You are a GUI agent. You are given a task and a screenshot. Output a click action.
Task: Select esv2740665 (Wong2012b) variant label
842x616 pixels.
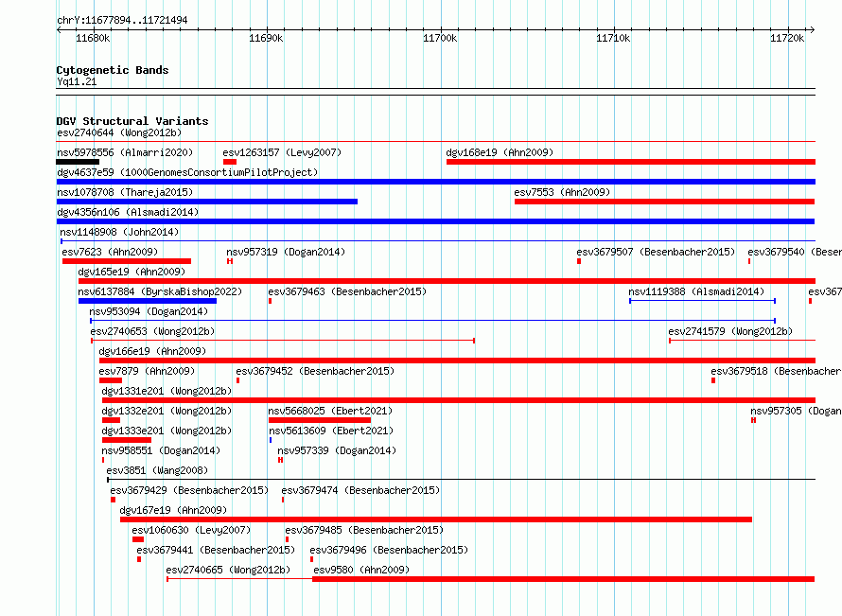[x=228, y=570]
